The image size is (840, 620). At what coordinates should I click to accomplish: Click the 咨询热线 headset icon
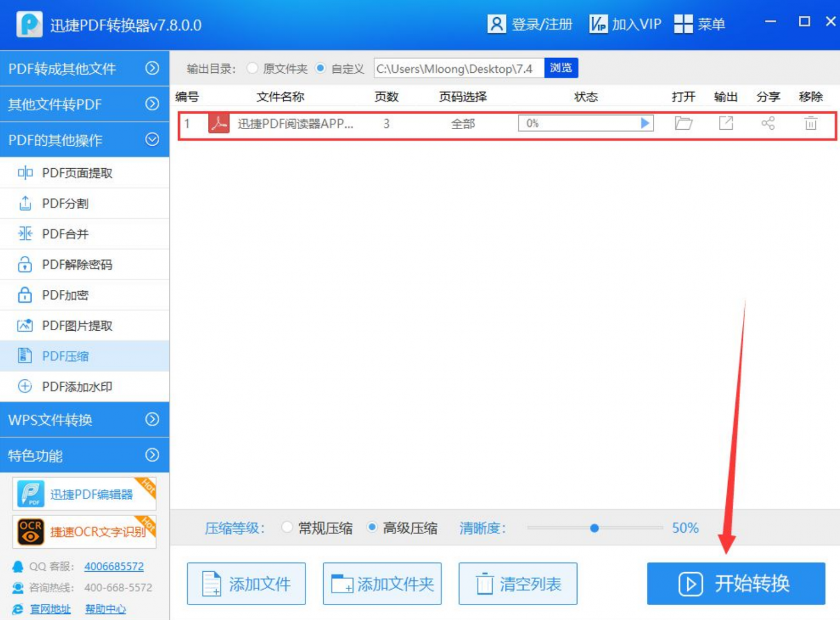point(18,588)
